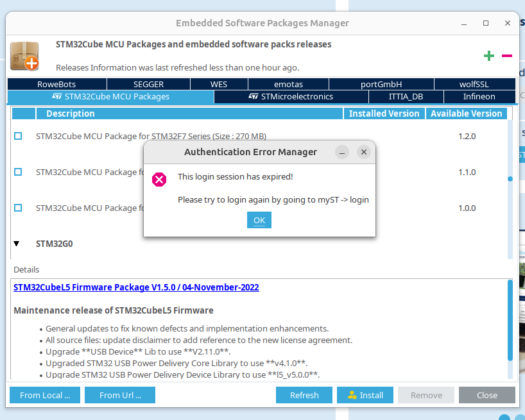Click the red minus remove-source icon
The image size is (525, 420).
[x=507, y=56]
